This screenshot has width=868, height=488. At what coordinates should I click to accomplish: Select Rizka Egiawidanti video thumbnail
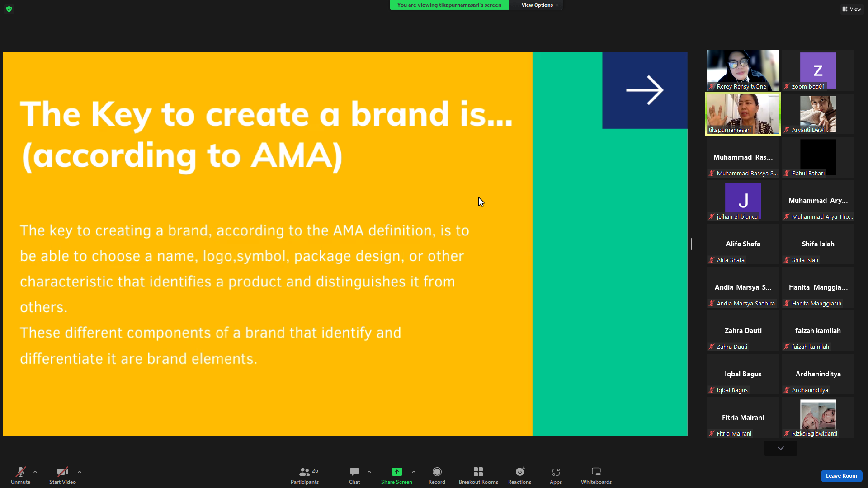[x=818, y=418]
